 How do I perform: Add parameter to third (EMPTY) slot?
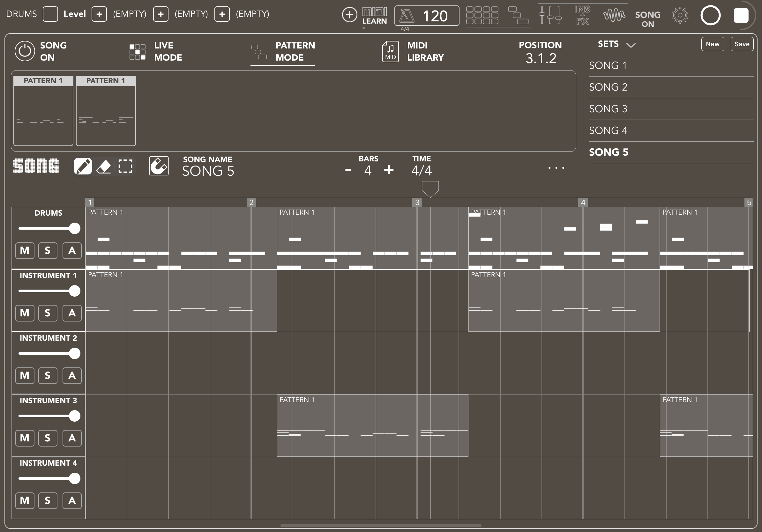(x=222, y=14)
